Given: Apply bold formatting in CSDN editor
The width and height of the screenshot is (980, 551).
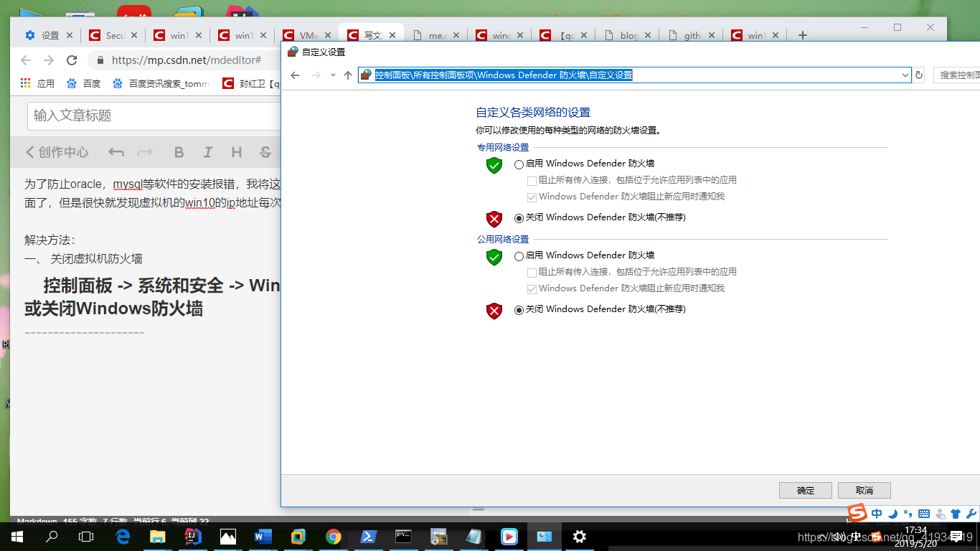Looking at the screenshot, I should click(x=179, y=152).
